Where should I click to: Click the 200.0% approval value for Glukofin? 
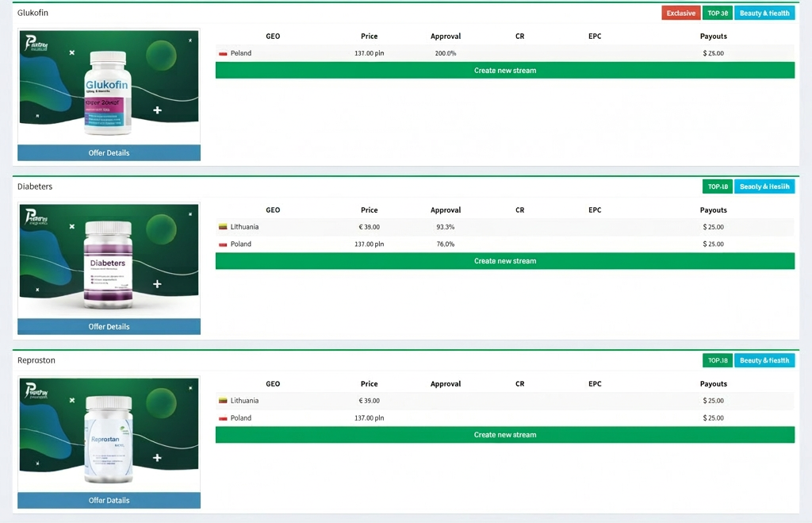[x=446, y=53]
